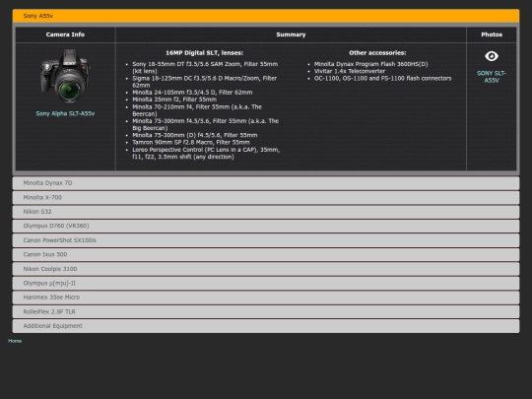Click the Minolta 35mm f2 entry
The height and width of the screenshot is (399, 532).
point(174,100)
